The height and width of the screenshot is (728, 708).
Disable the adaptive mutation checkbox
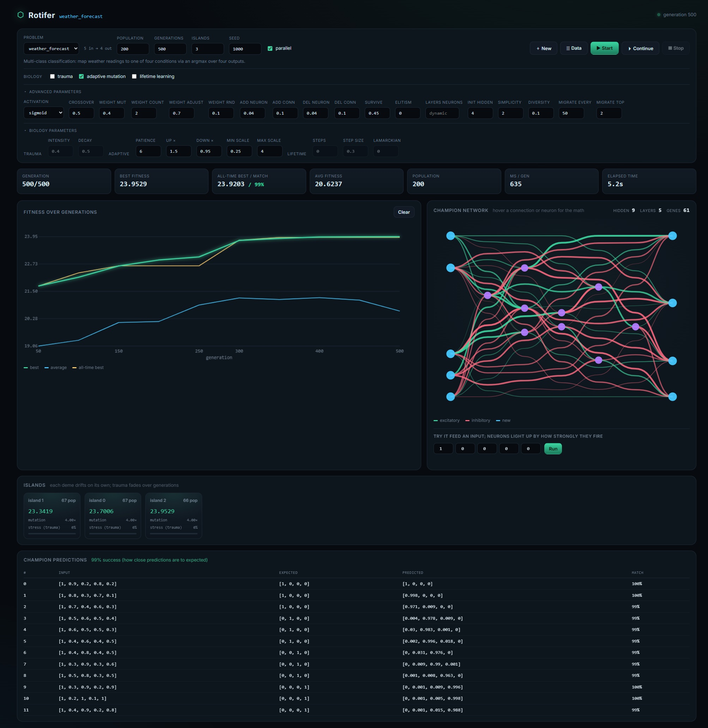pos(81,77)
